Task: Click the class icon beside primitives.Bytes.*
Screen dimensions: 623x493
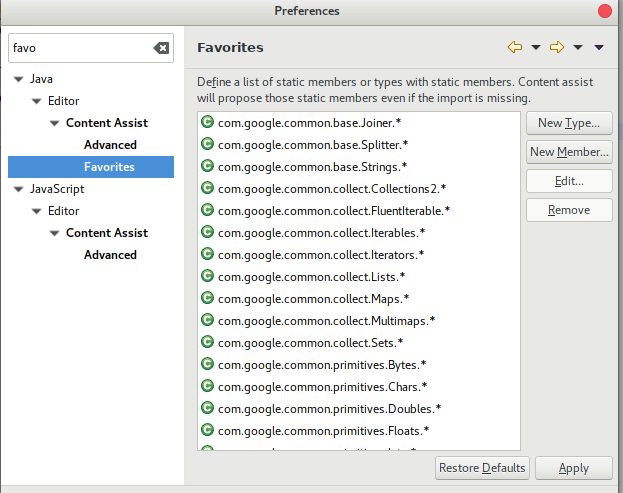Action: click(207, 363)
